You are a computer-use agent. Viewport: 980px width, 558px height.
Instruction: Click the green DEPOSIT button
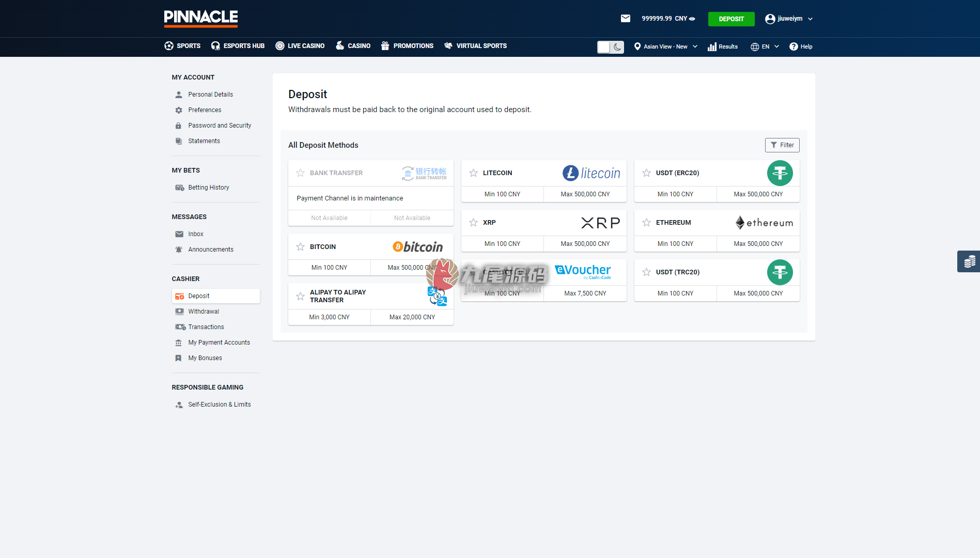(x=731, y=19)
